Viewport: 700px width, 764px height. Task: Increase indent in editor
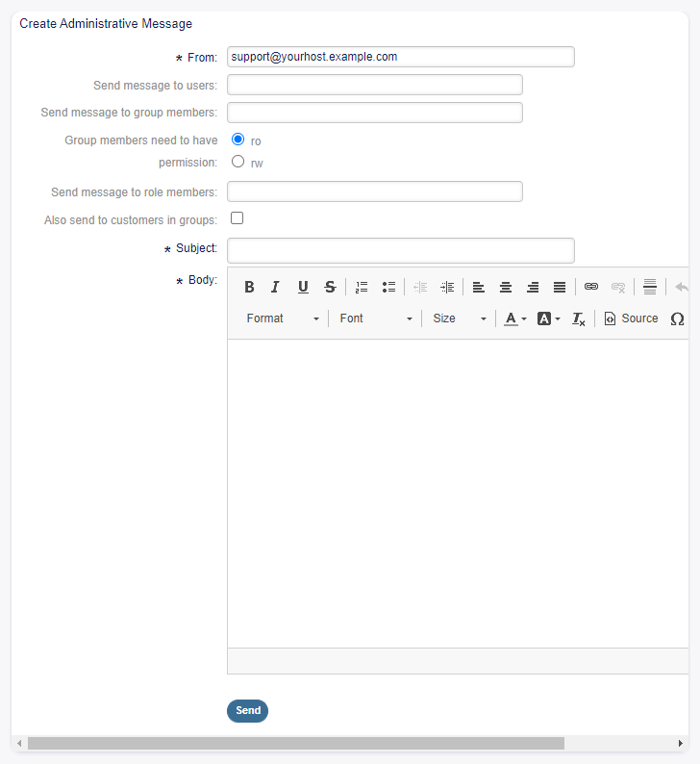[447, 287]
